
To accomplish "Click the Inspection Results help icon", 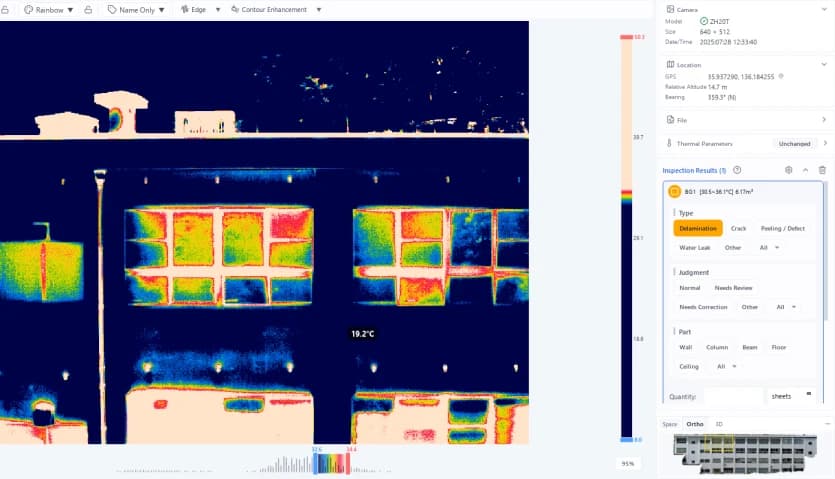I will [x=737, y=170].
